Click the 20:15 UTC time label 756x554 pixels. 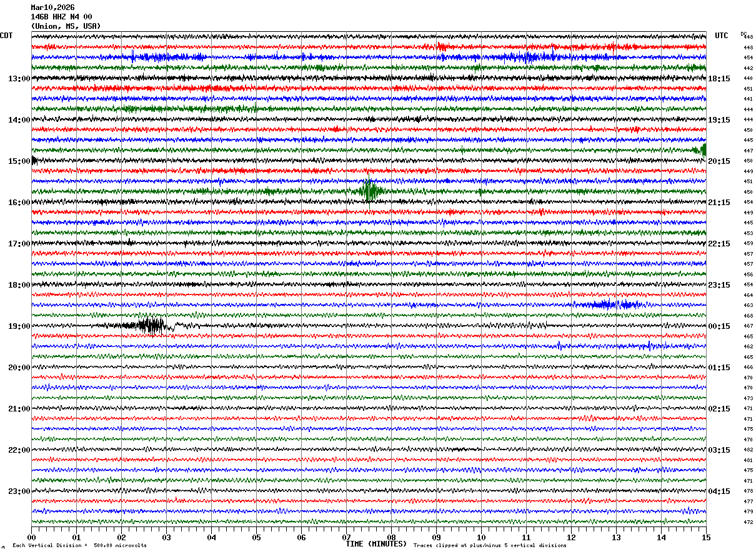719,161
